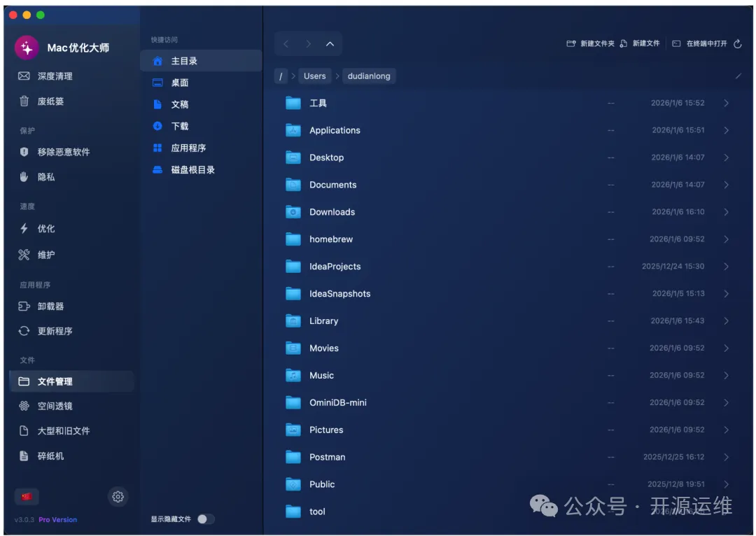Expand the Downloads folder row chevron
The height and width of the screenshot is (536, 756).
[x=726, y=212]
